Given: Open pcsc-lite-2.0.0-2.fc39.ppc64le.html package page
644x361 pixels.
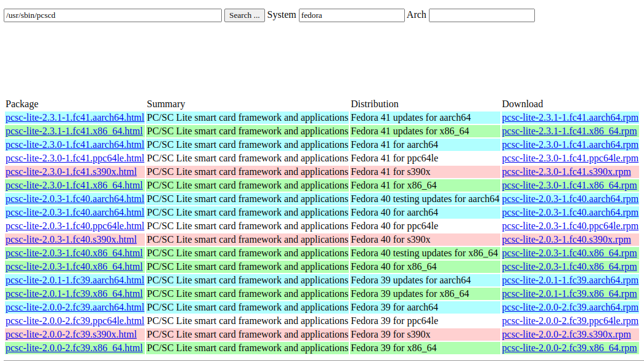Looking at the screenshot, I should click(75, 321).
